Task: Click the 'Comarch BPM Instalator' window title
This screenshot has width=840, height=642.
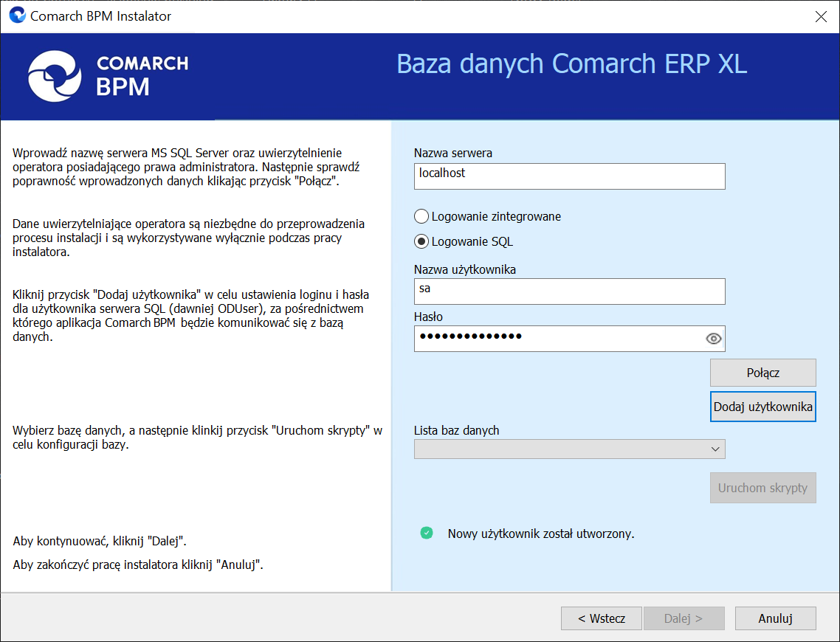Action: [x=100, y=16]
